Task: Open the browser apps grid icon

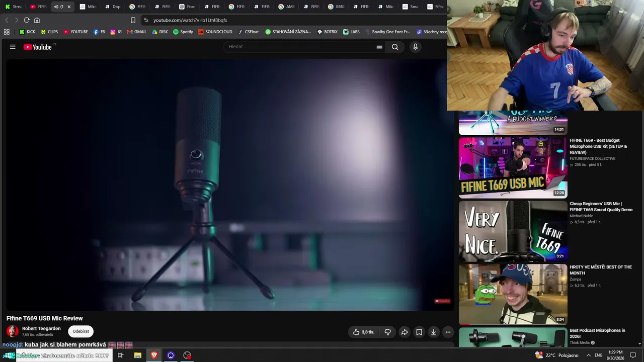Action: click(7, 32)
